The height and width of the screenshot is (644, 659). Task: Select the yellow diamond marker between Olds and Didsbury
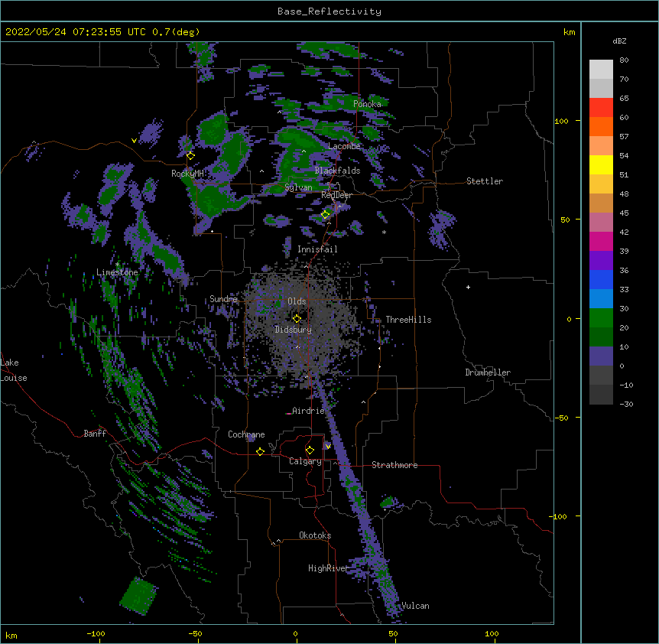pyautogui.click(x=297, y=318)
